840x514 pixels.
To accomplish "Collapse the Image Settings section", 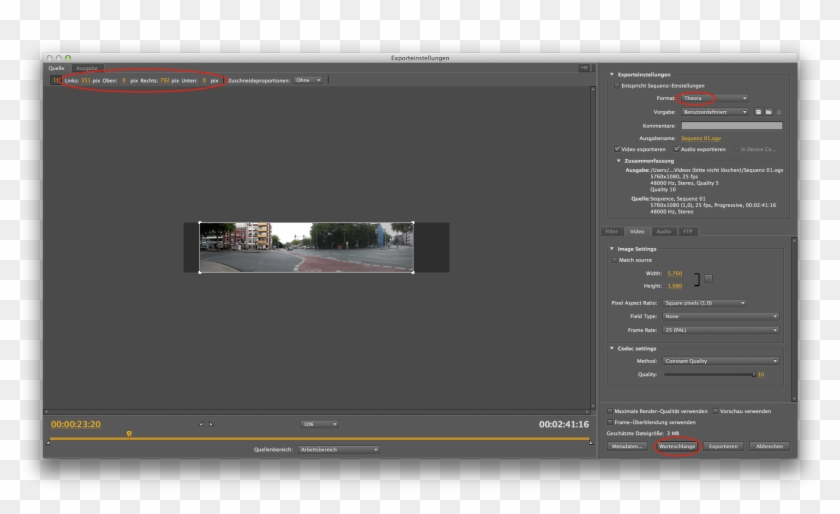I will [x=612, y=249].
